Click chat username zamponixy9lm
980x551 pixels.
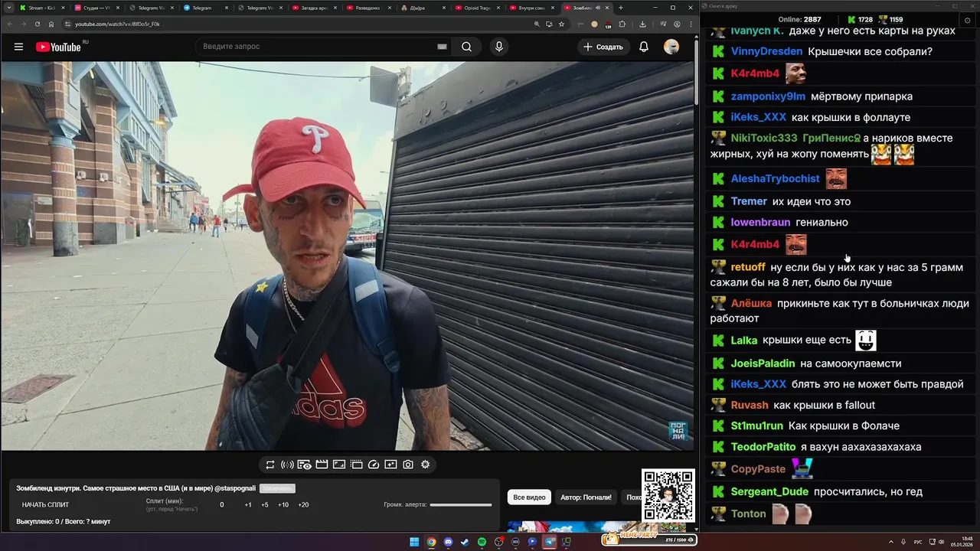[768, 96]
